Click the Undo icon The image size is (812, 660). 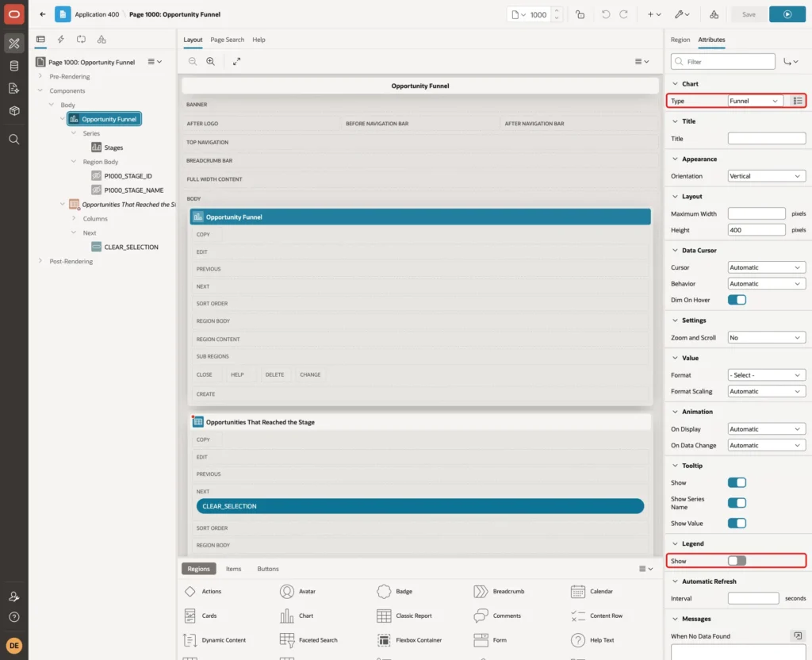(x=605, y=14)
